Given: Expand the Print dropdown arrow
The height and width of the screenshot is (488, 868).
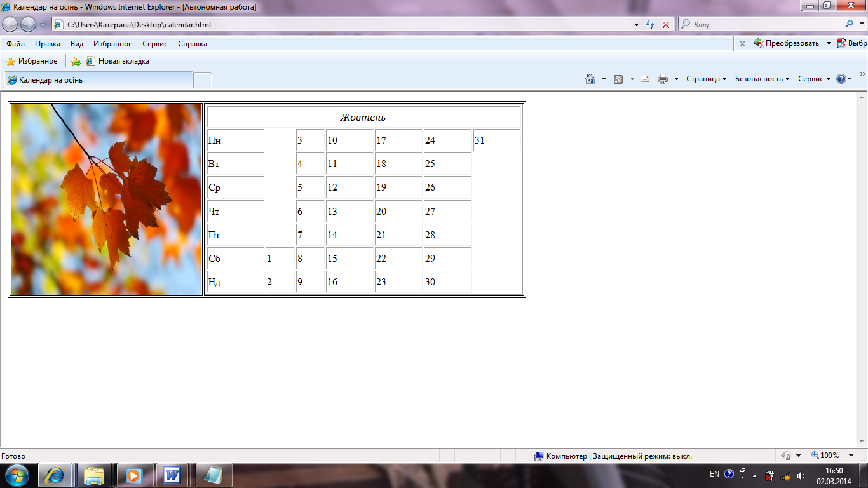Looking at the screenshot, I should [x=676, y=79].
